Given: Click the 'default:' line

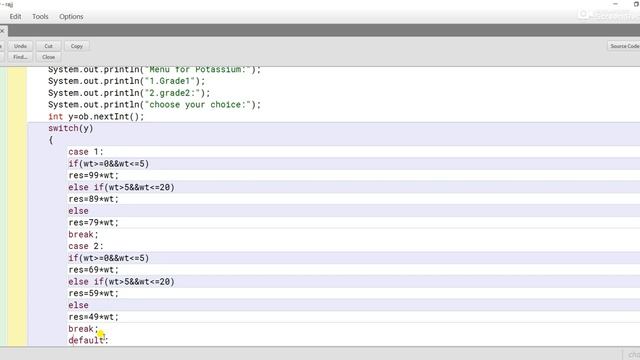Looking at the screenshot, I should point(88,340).
